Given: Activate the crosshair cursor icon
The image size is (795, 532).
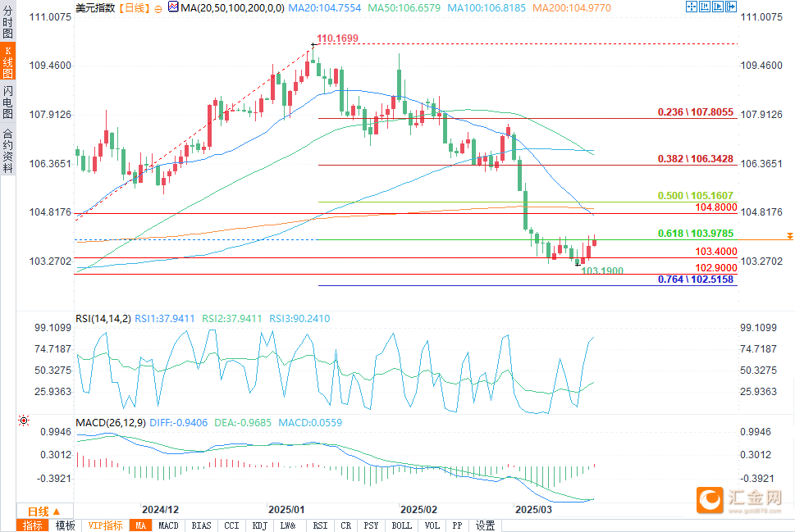Looking at the screenshot, I should click(692, 7).
